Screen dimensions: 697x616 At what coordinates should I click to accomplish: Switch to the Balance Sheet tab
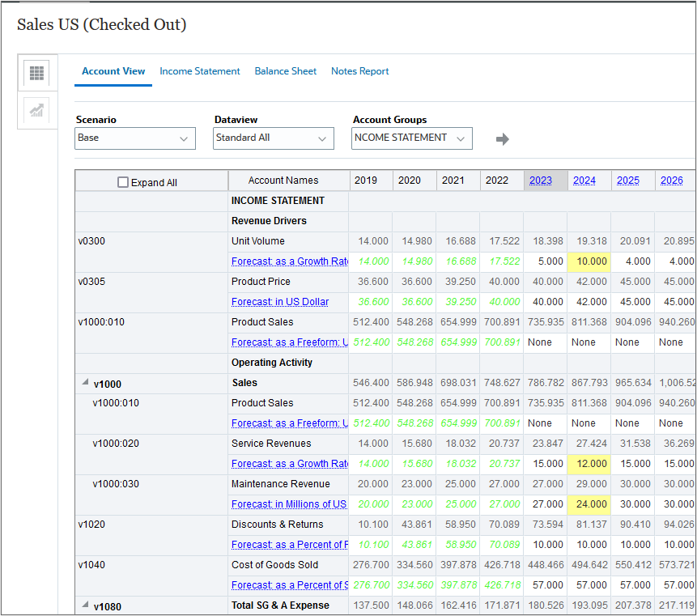click(285, 71)
